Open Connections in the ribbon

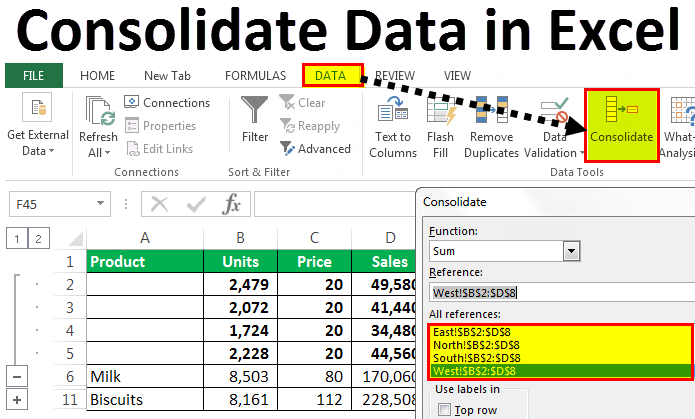[x=167, y=102]
